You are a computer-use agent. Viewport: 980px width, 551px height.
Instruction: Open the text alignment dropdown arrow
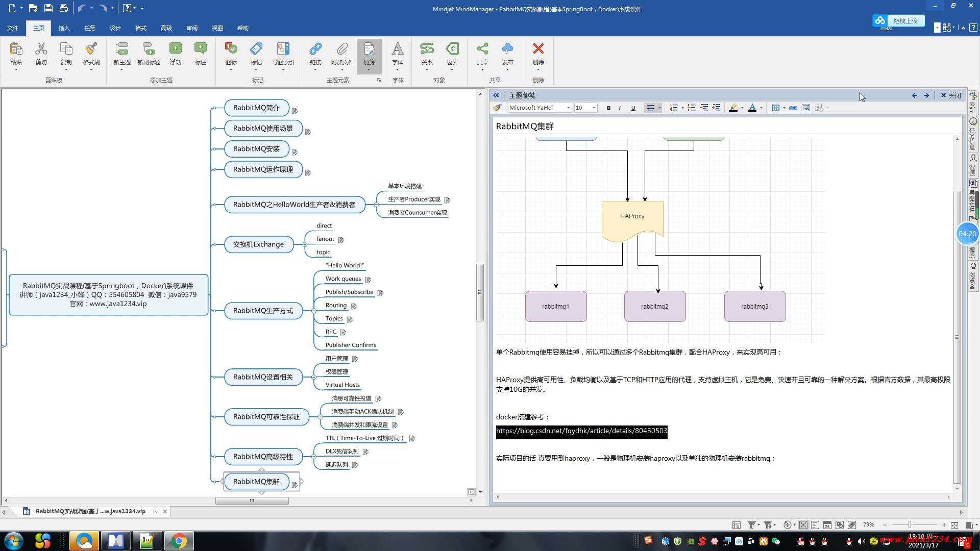[659, 108]
